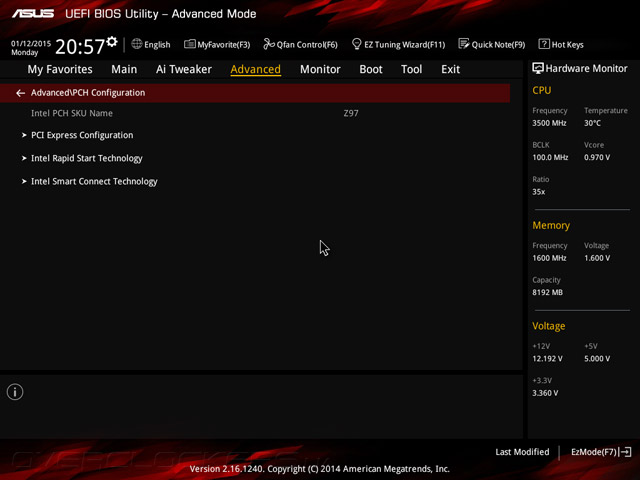Viewport: 640px width, 480px height.
Task: Click the 8192 MB capacity value
Action: tap(547, 292)
